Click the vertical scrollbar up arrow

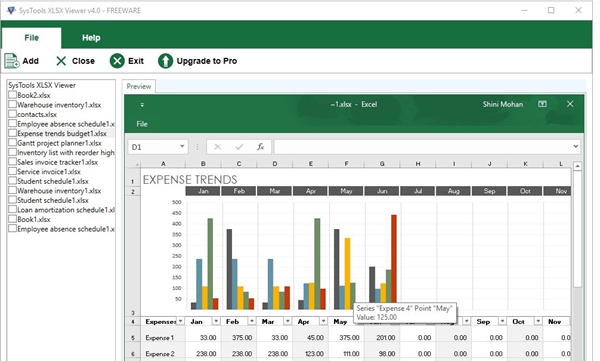point(577,166)
